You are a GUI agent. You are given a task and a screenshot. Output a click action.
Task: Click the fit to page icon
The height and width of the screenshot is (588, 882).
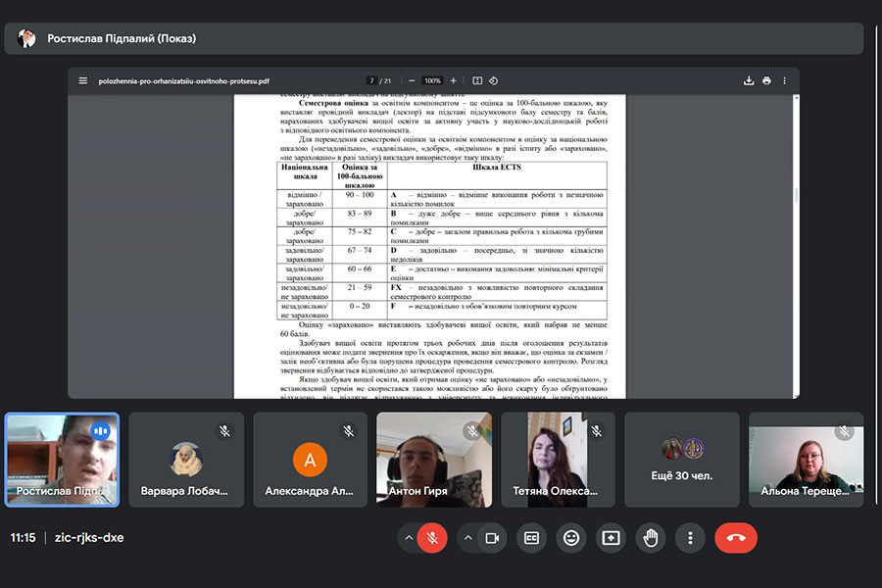click(477, 80)
